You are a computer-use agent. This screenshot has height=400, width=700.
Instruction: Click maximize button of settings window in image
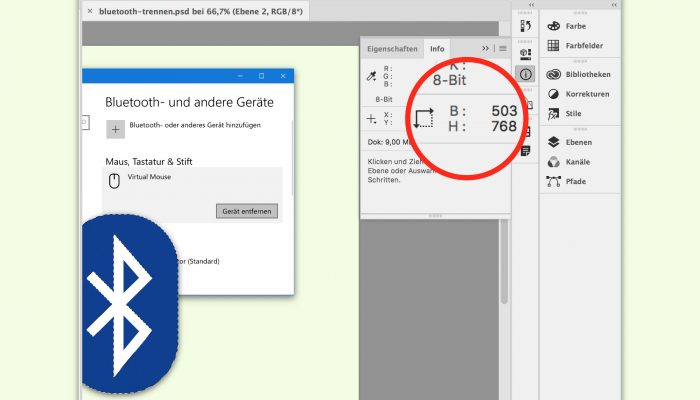(x=262, y=76)
